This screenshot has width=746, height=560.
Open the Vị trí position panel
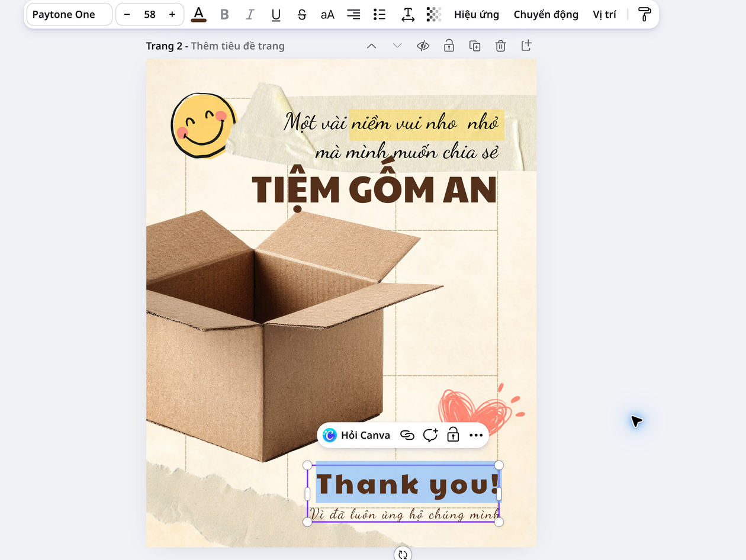(604, 14)
